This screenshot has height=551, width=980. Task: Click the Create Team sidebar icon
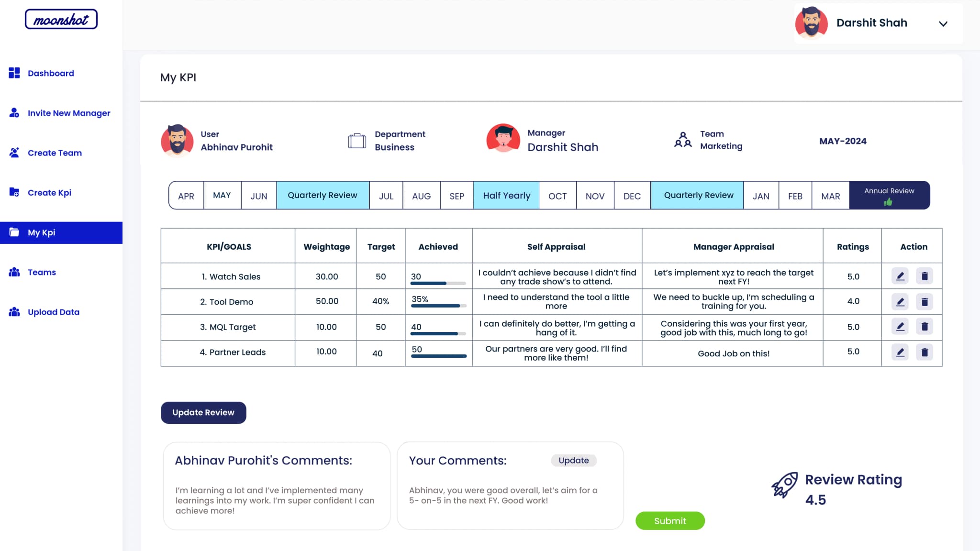14,153
